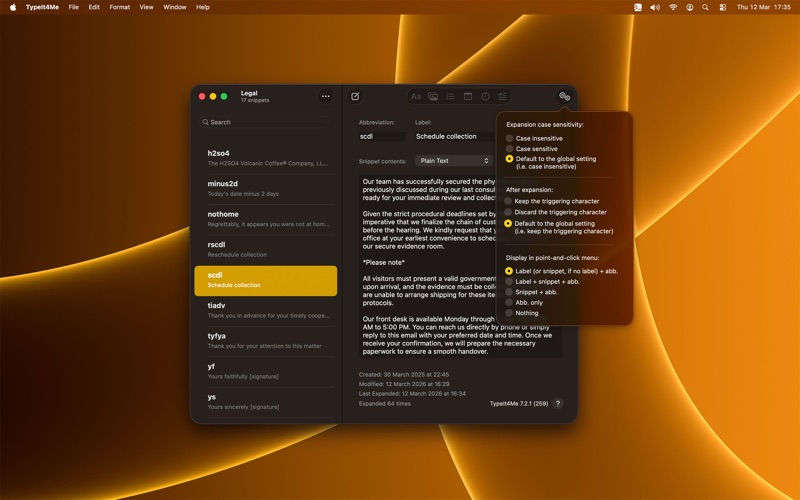This screenshot has height=500, width=800.
Task: Click the Search snippets field
Action: [x=263, y=122]
